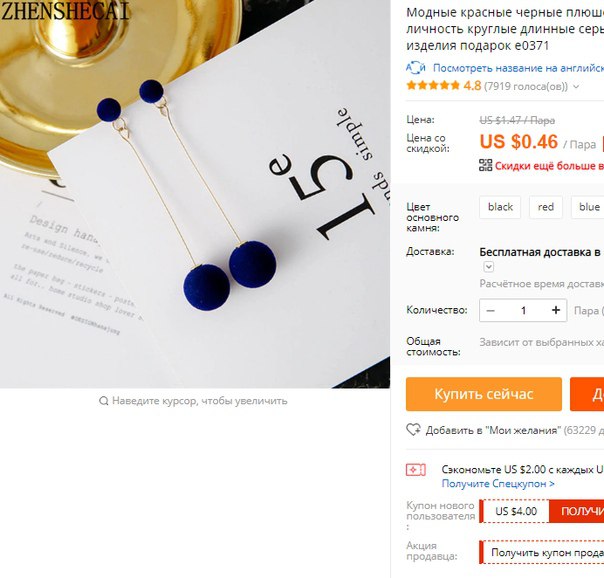Click the red coupon ticket icon

click(x=416, y=470)
